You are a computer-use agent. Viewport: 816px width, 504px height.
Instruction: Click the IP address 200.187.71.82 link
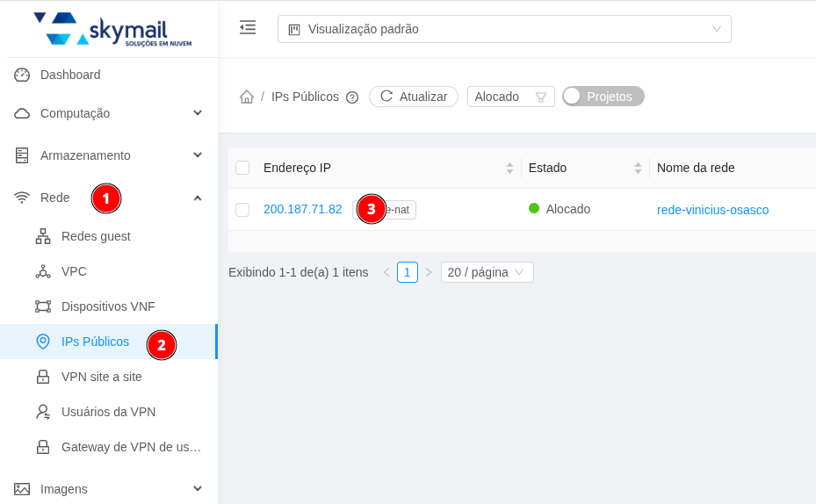point(302,209)
